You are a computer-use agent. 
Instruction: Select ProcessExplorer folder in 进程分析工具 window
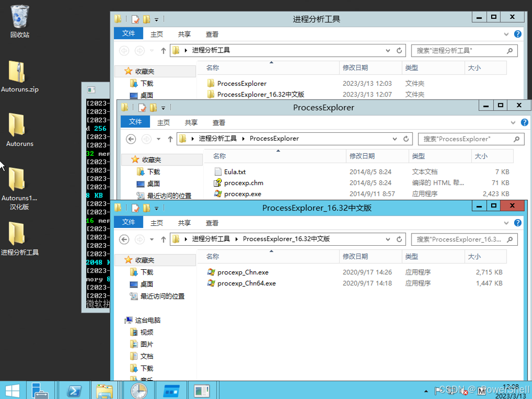pos(241,84)
